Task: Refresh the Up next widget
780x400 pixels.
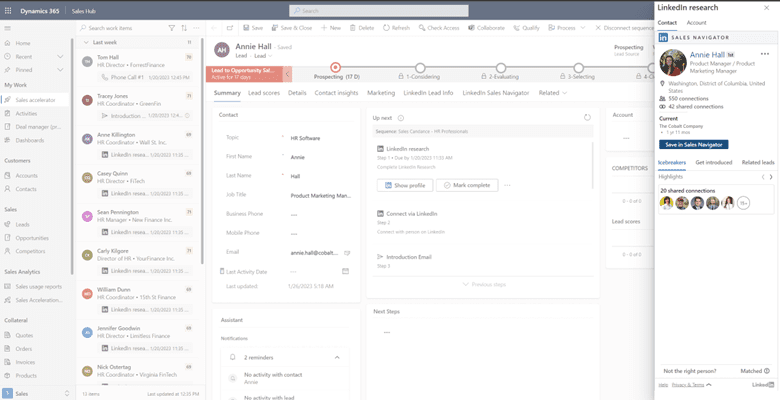Action: (587, 117)
